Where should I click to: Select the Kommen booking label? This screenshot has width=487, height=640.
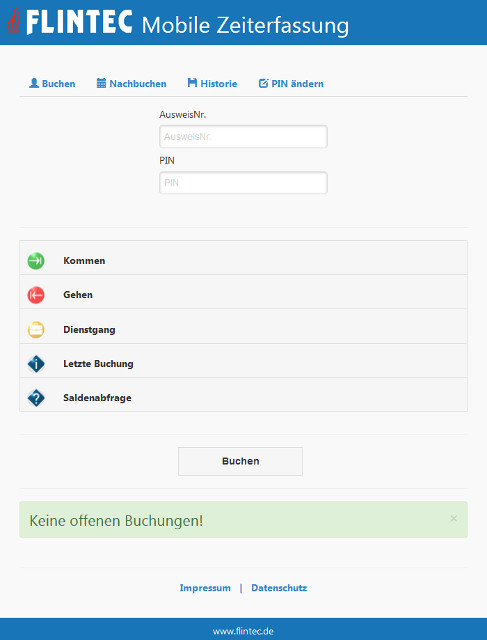(x=84, y=261)
